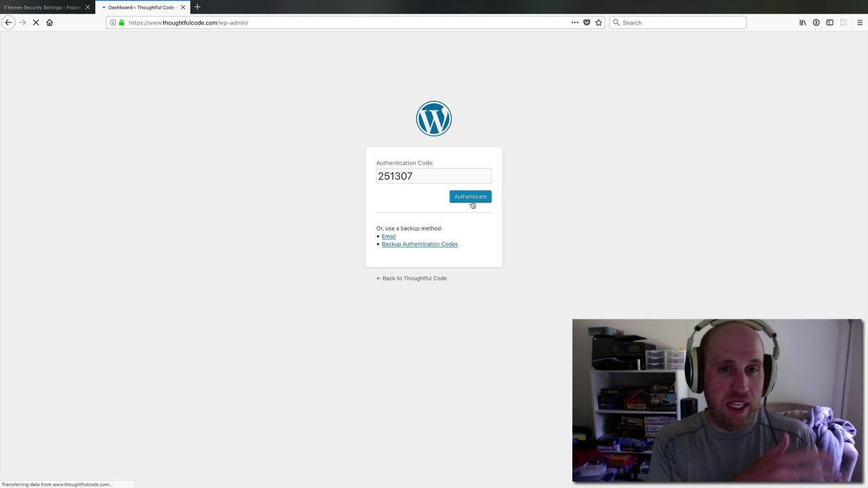Click the forward navigation arrow
The height and width of the screenshot is (488, 868).
pos(22,22)
